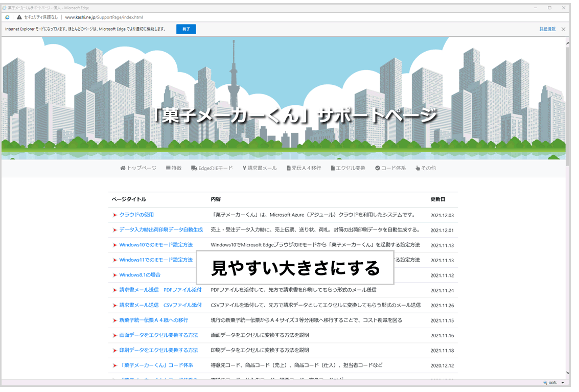
Task: Open the クラウドの使用 page link
Action: tap(136, 215)
